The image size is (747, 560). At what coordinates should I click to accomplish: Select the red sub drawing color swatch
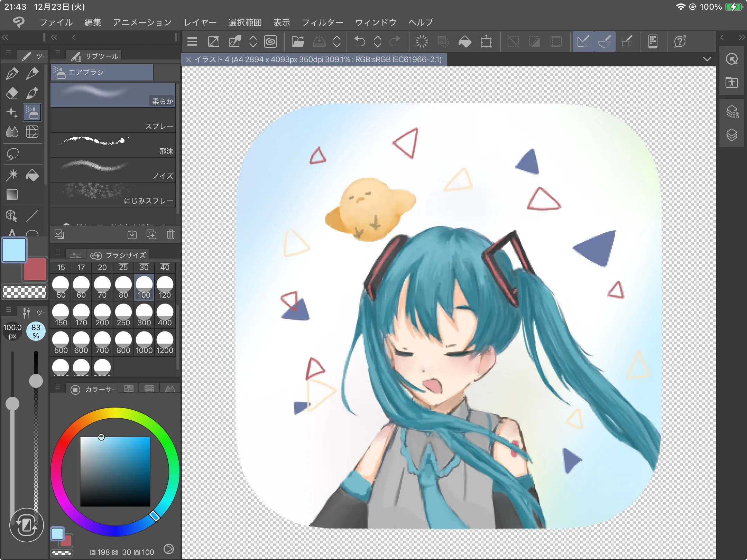(35, 269)
